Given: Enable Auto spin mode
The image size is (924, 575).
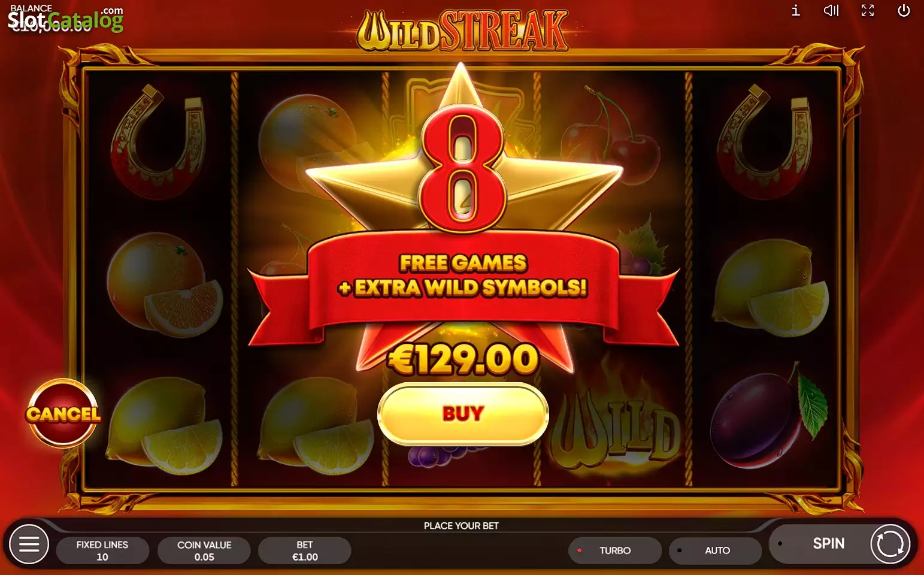Looking at the screenshot, I should (x=716, y=550).
